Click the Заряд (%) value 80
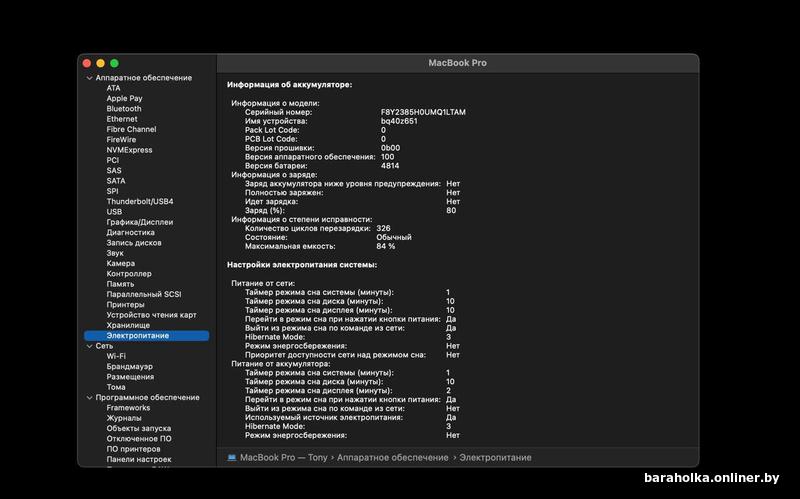 [451, 211]
